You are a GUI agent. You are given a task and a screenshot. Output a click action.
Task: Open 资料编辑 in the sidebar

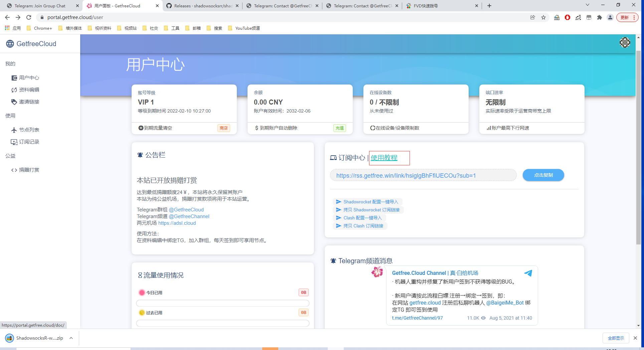tap(25, 90)
